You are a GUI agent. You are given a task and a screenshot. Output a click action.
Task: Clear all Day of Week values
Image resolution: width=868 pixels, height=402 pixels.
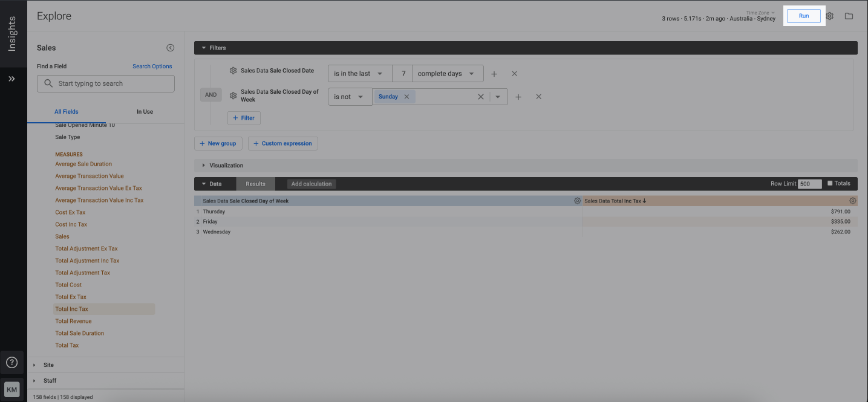[481, 97]
